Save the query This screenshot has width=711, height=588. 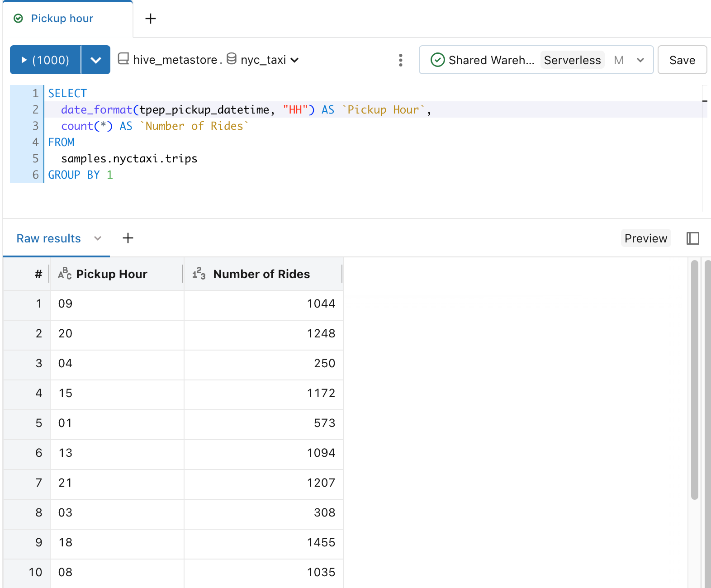(x=682, y=60)
